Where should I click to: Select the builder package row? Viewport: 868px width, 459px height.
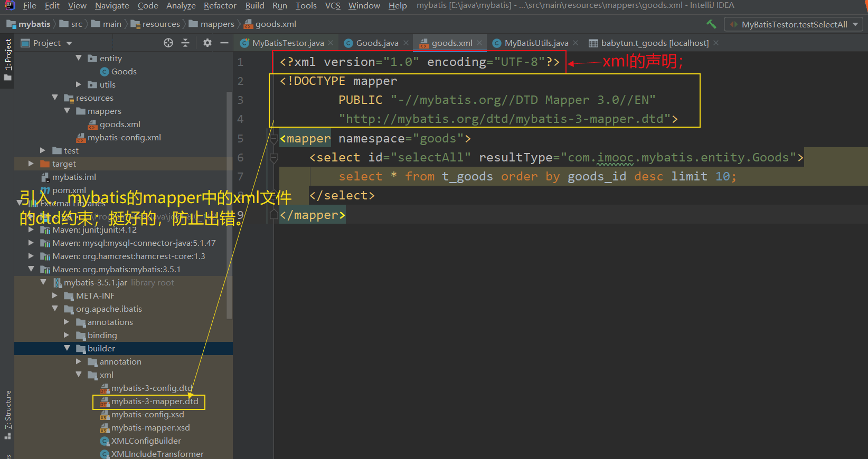click(x=123, y=348)
